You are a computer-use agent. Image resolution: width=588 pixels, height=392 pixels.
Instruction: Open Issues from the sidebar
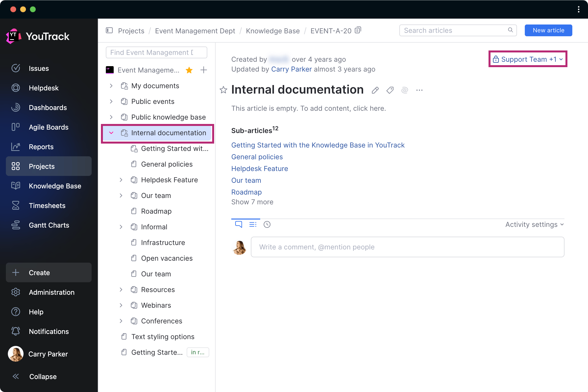point(38,68)
